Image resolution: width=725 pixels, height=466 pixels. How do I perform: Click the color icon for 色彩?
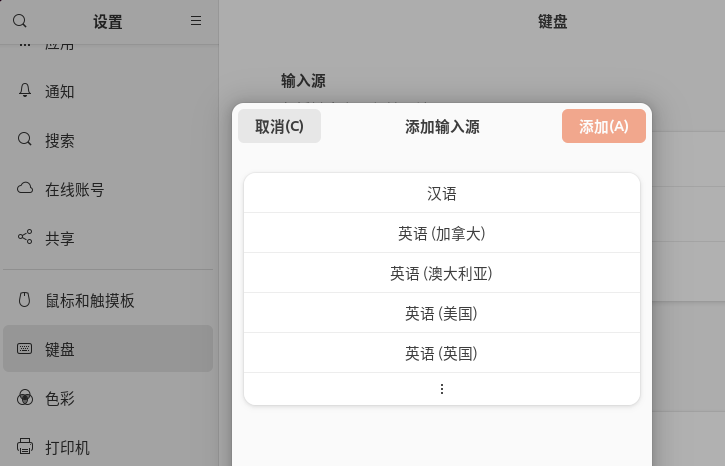25,398
